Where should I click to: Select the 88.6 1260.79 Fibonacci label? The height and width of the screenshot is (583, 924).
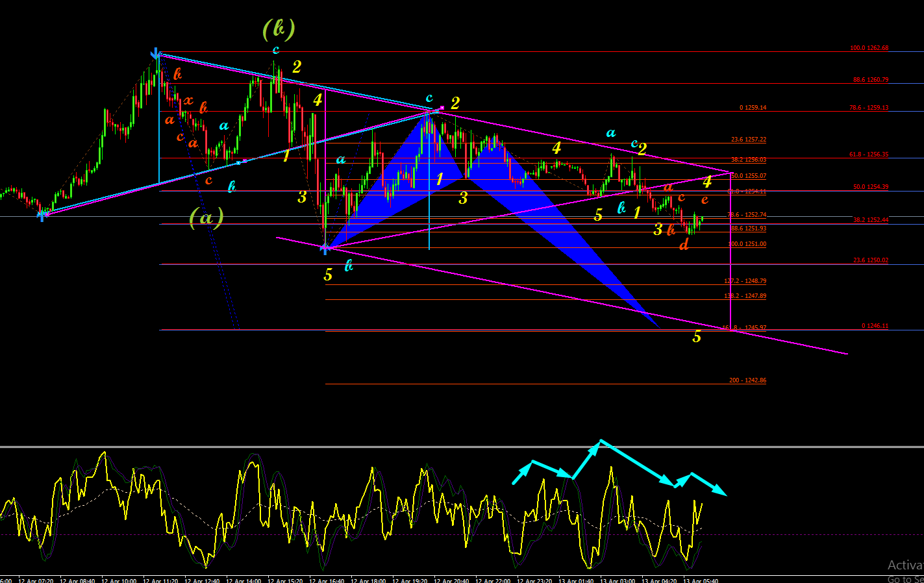871,80
